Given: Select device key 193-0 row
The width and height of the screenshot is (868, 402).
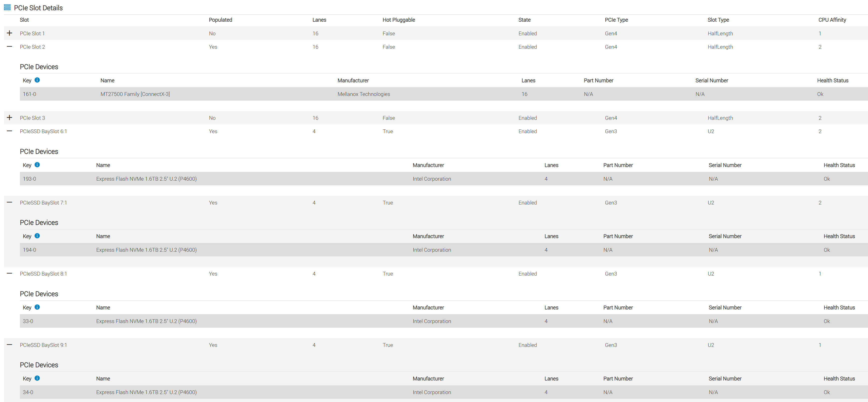Looking at the screenshot, I should coord(444,179).
